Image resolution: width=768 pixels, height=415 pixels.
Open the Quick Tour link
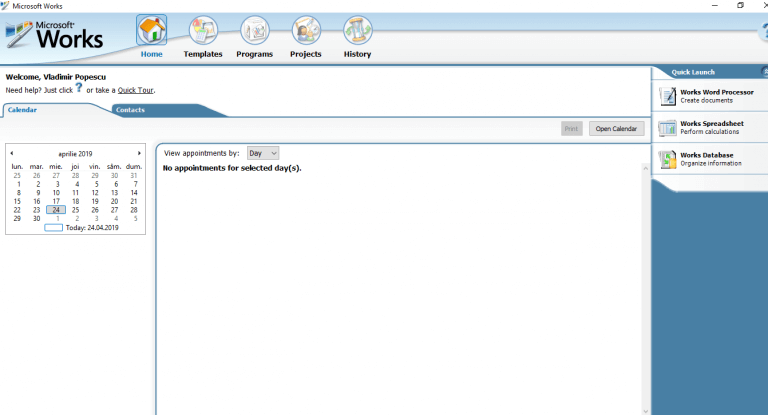pos(136,90)
